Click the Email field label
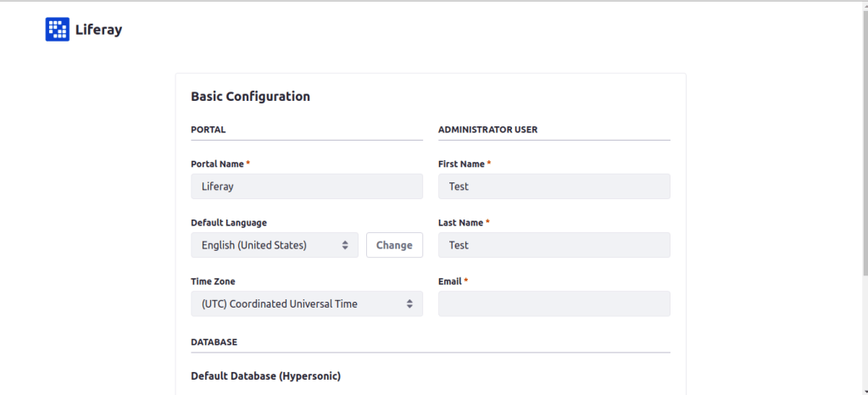The height and width of the screenshot is (395, 868). 451,281
